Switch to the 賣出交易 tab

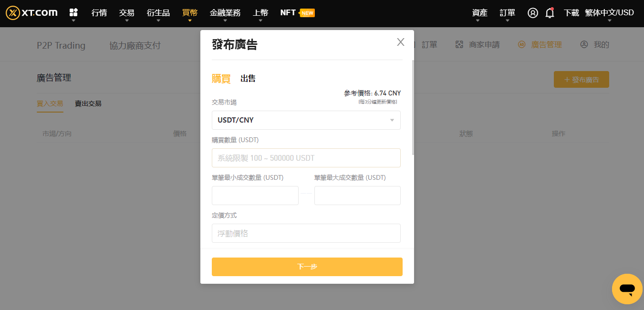88,103
